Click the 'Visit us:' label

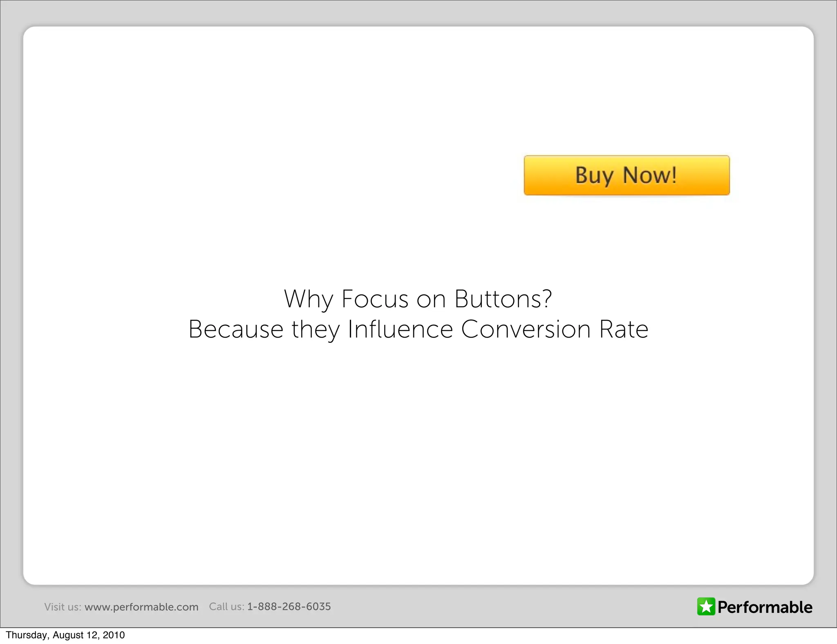pyautogui.click(x=63, y=607)
